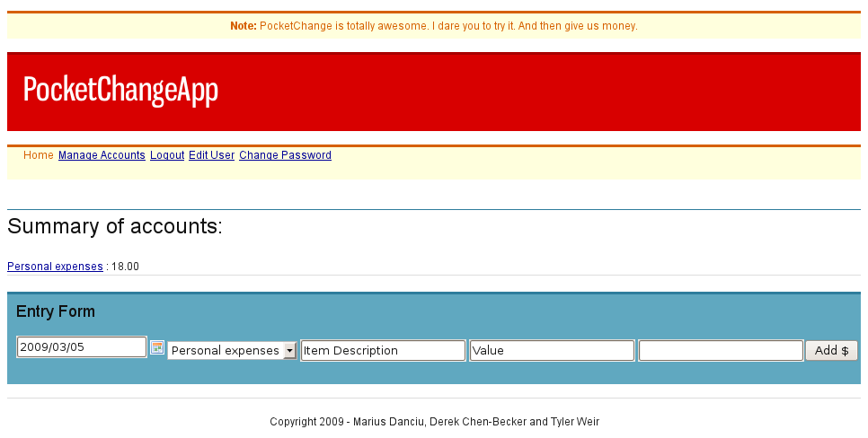Open the Personal expenses account link
868x438 pixels.
pos(55,267)
